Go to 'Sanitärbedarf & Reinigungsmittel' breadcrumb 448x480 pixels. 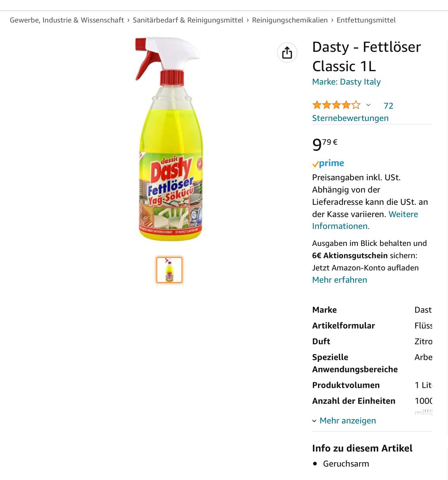188,20
